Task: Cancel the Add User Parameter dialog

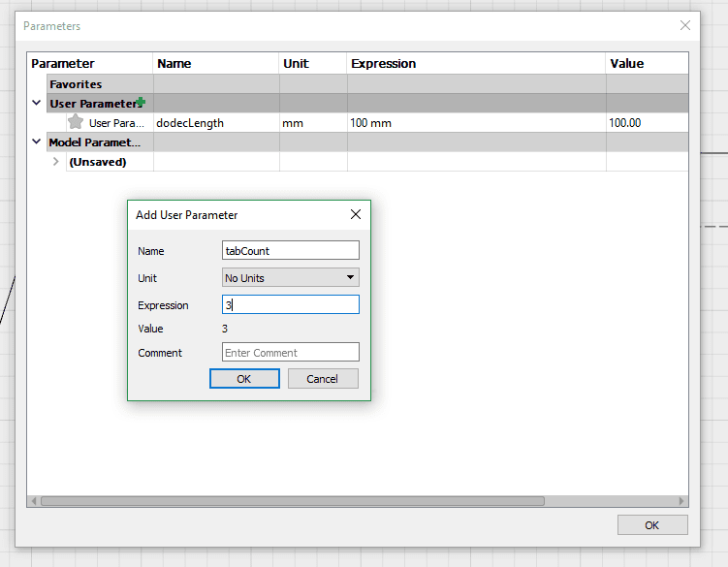Action: (323, 379)
